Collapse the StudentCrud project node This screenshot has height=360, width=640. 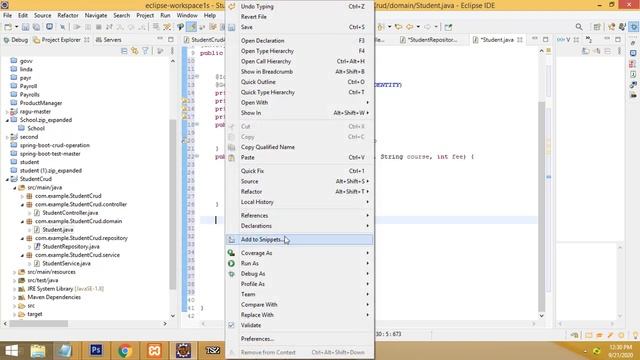[7, 179]
